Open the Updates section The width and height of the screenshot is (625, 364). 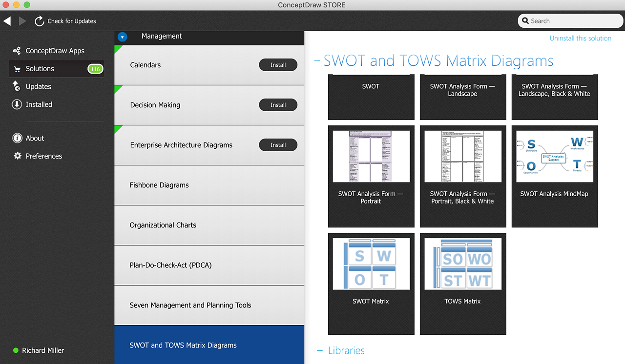[x=39, y=86]
